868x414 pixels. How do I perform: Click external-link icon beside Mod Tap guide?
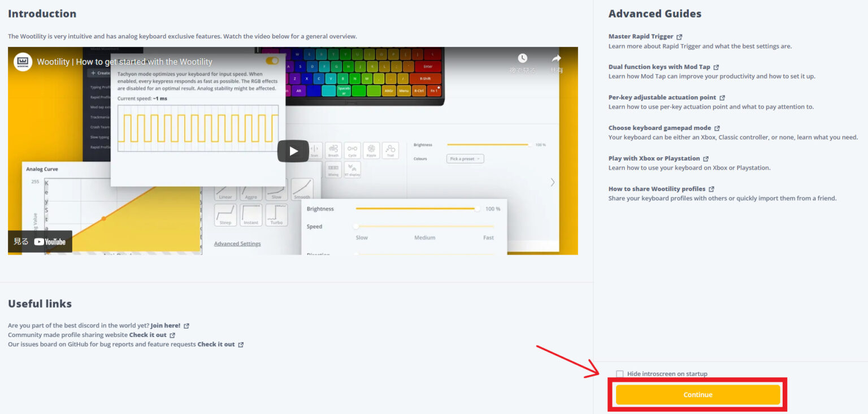716,67
